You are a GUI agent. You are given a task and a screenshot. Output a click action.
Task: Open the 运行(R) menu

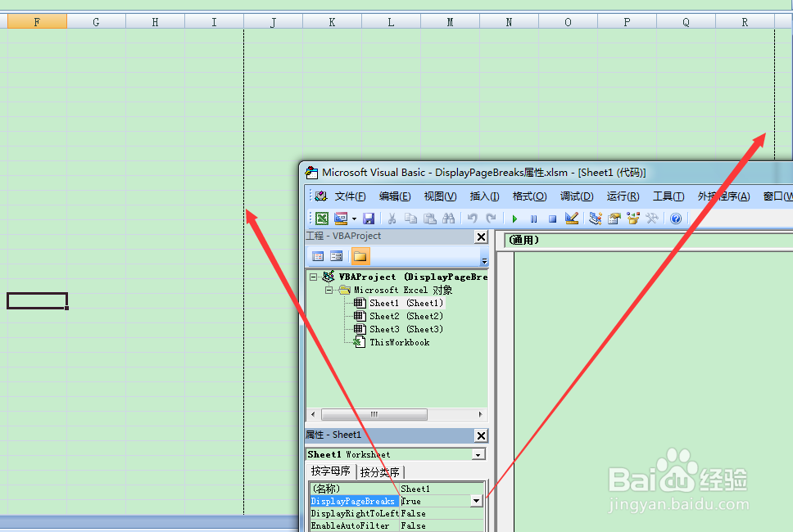point(623,196)
